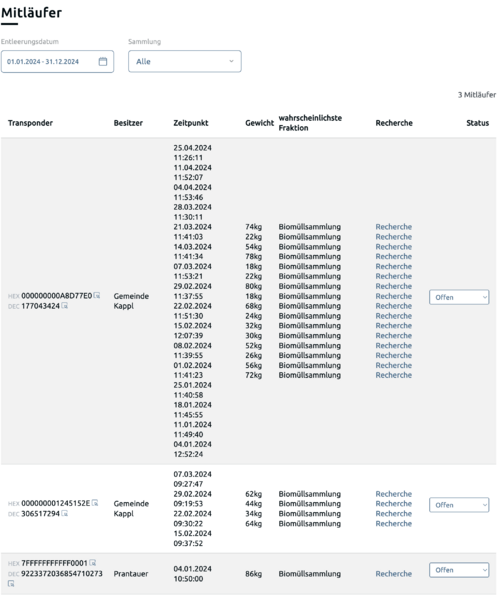Open Status dropdown for transponder 306517294
501x599 pixels.
[459, 505]
